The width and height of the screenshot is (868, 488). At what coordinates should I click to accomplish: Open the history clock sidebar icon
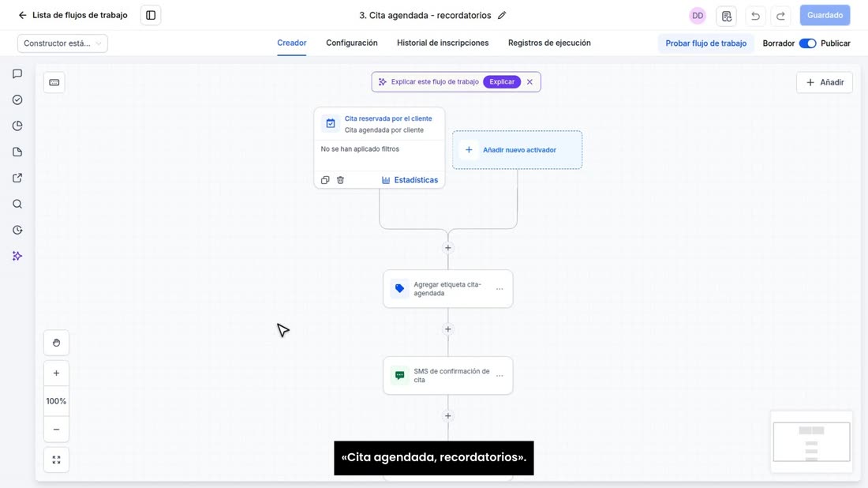coord(17,230)
